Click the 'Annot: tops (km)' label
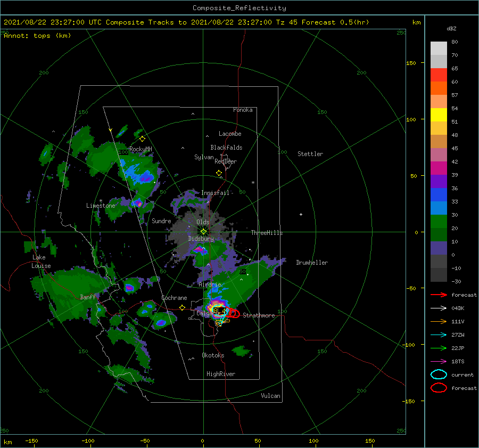Viewport: 479px width, 448px height. point(37,36)
